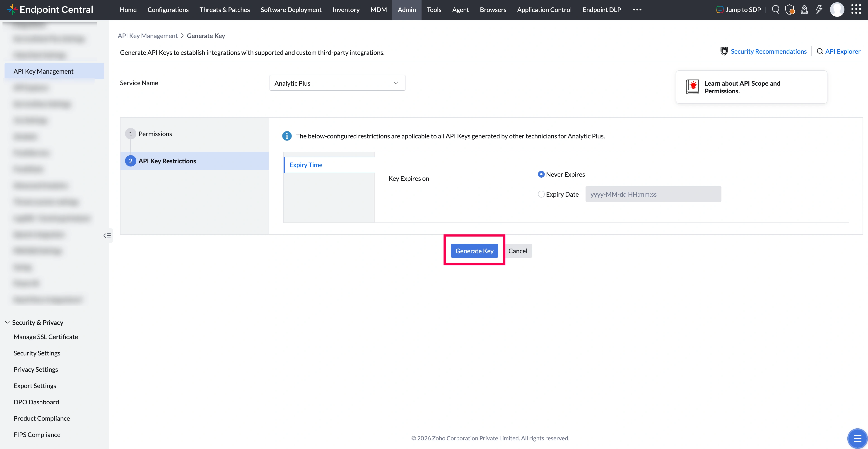Click the Endpoint Central logo icon

pos(12,10)
